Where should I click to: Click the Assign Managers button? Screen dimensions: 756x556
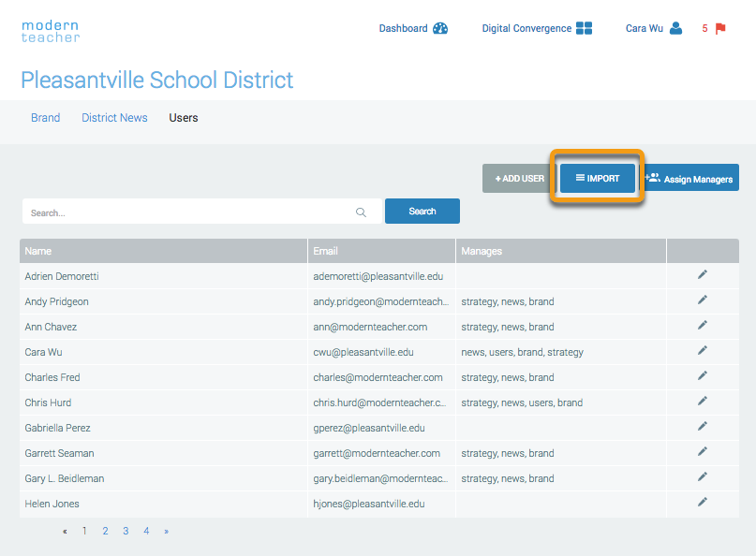pyautogui.click(x=691, y=178)
